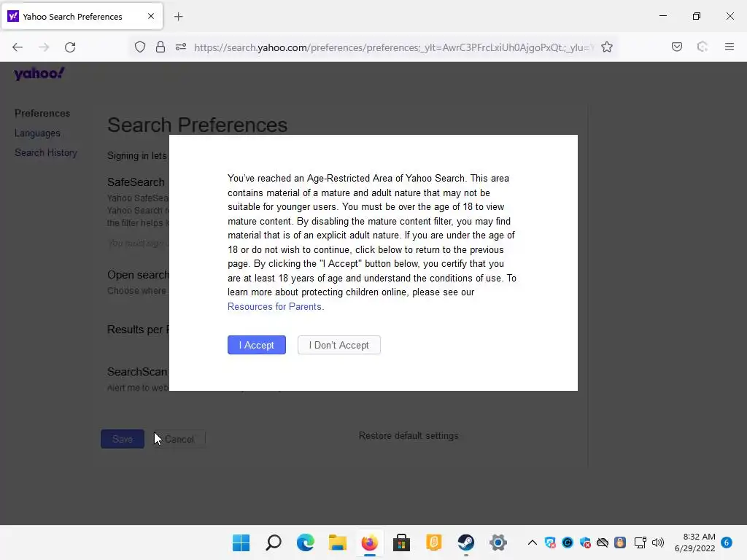Reload the page with the refresh icon
747x560 pixels.
pyautogui.click(x=70, y=47)
